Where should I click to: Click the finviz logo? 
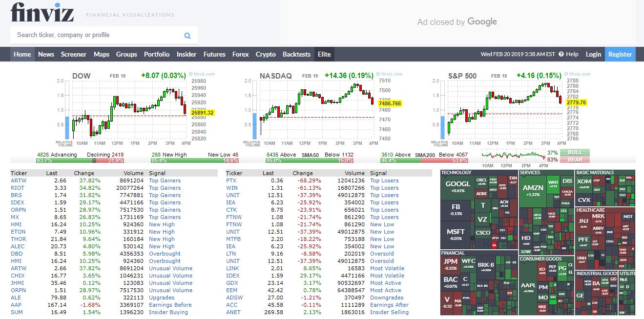[42, 13]
